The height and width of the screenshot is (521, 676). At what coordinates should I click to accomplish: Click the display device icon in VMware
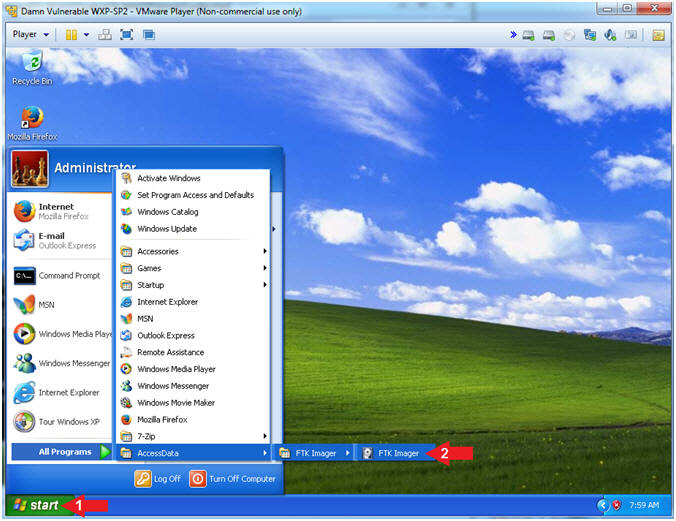tap(631, 35)
